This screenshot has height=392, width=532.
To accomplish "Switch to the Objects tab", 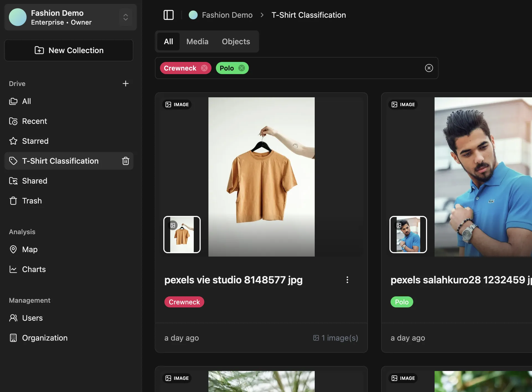I will [236, 41].
